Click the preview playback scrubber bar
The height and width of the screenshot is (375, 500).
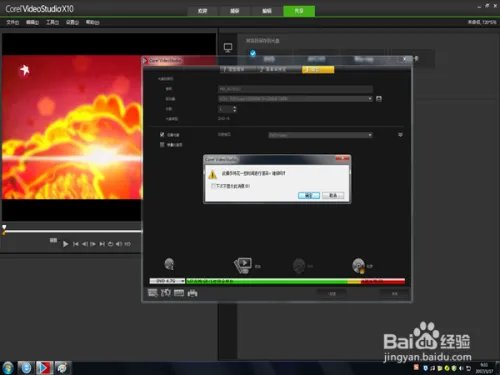coord(72,231)
